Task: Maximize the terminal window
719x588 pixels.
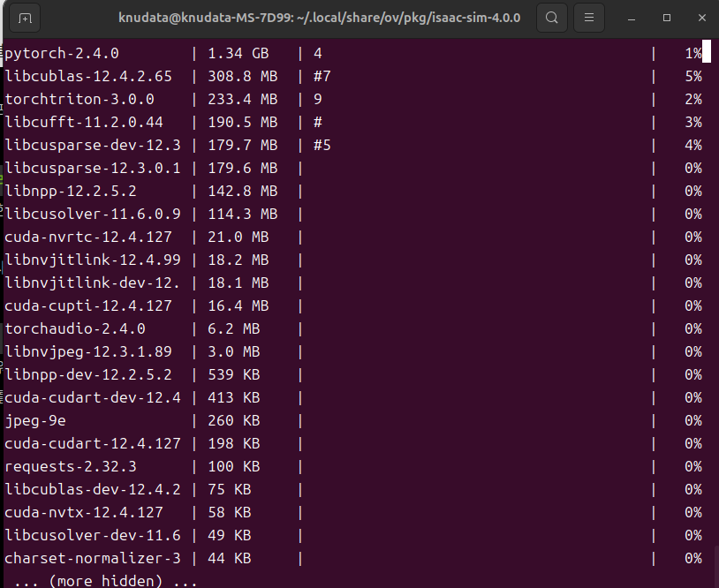Action: (x=667, y=18)
